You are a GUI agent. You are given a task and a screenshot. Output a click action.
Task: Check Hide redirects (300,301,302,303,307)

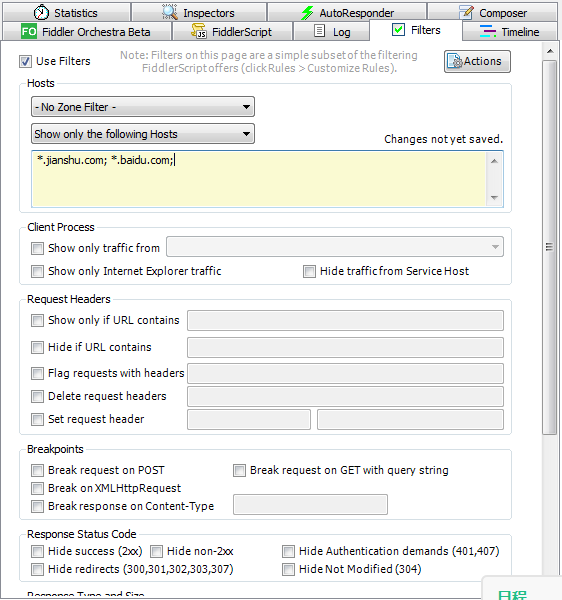point(37,569)
